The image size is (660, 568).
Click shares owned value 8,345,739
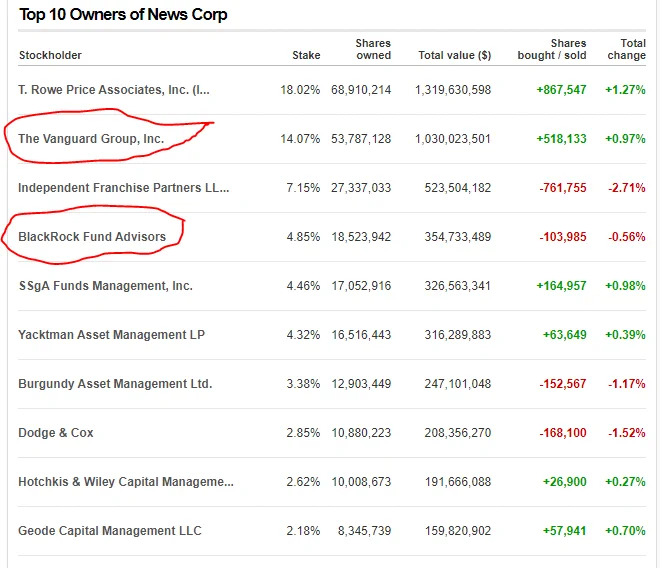364,531
